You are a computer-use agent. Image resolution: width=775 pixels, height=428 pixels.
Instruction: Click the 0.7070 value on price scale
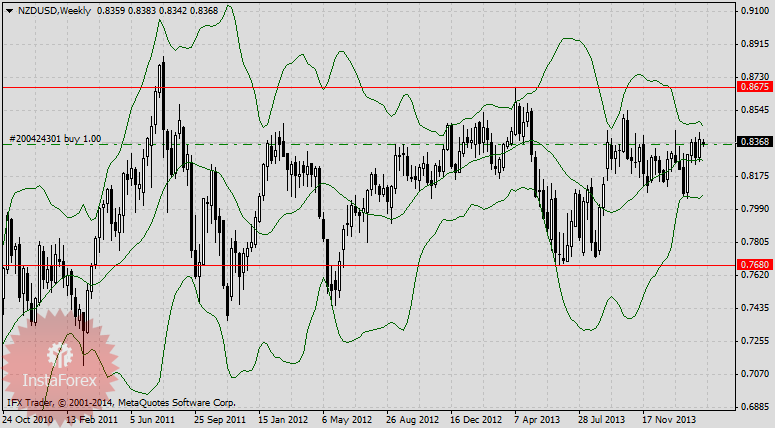point(753,374)
